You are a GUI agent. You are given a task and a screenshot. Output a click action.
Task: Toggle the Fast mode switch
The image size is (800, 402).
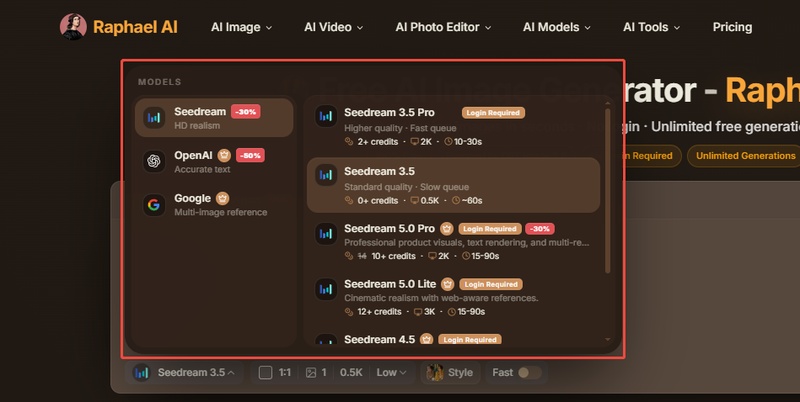[x=530, y=373]
